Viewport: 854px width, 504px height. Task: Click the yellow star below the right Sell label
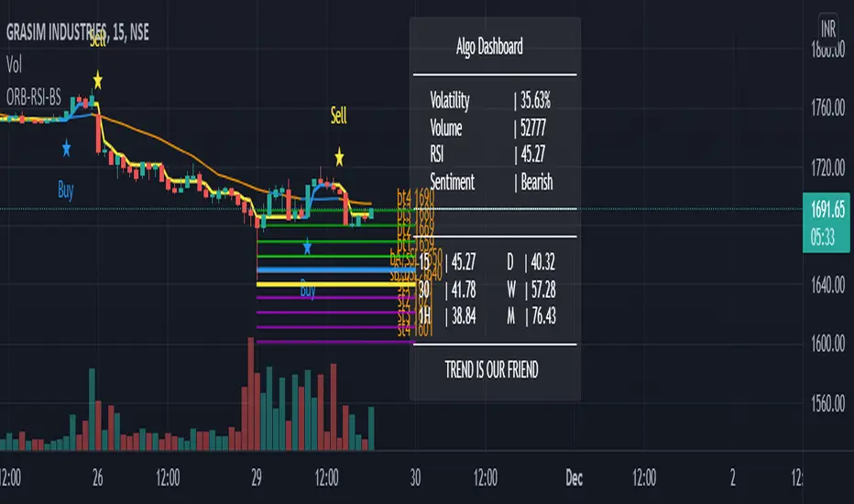(x=340, y=158)
